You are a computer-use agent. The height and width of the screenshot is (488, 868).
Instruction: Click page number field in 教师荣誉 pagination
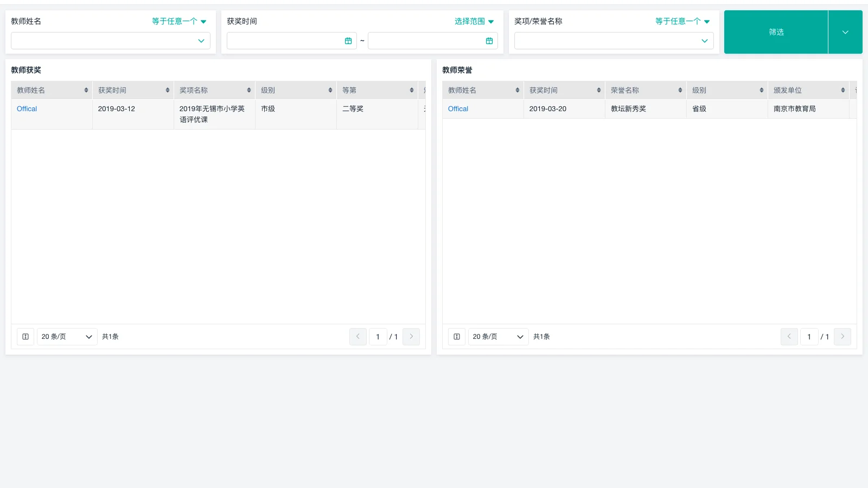point(809,337)
